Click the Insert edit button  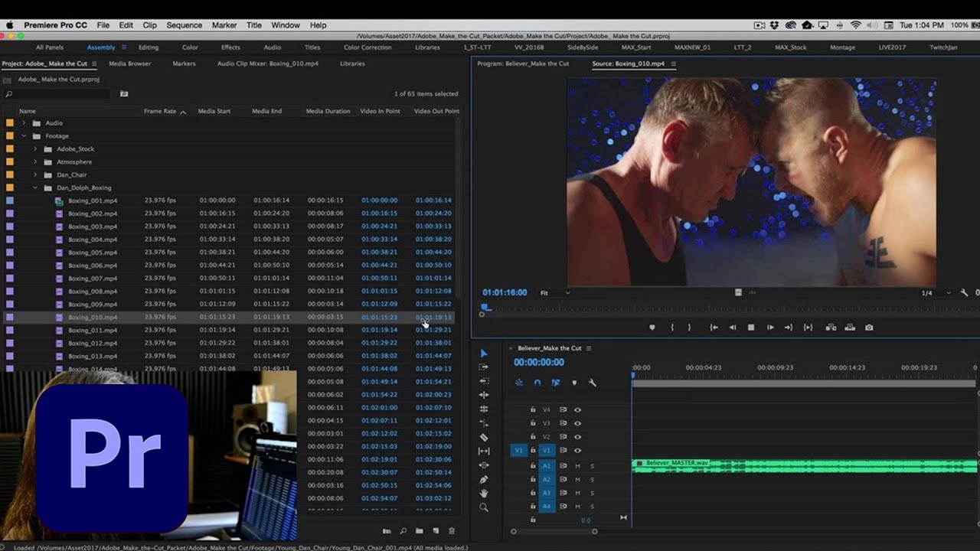831,328
